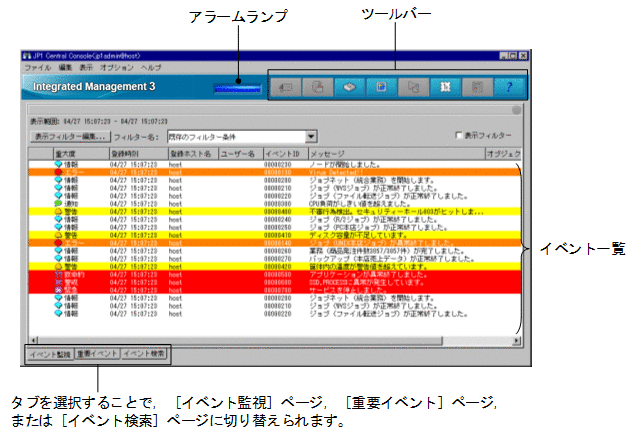
Task: Open the 編集 menu
Action: [x=65, y=68]
